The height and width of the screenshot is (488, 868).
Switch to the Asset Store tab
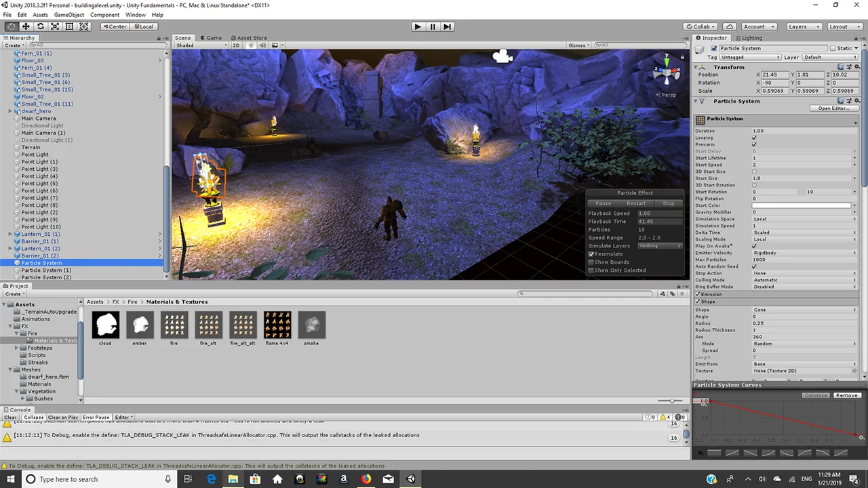coord(248,38)
